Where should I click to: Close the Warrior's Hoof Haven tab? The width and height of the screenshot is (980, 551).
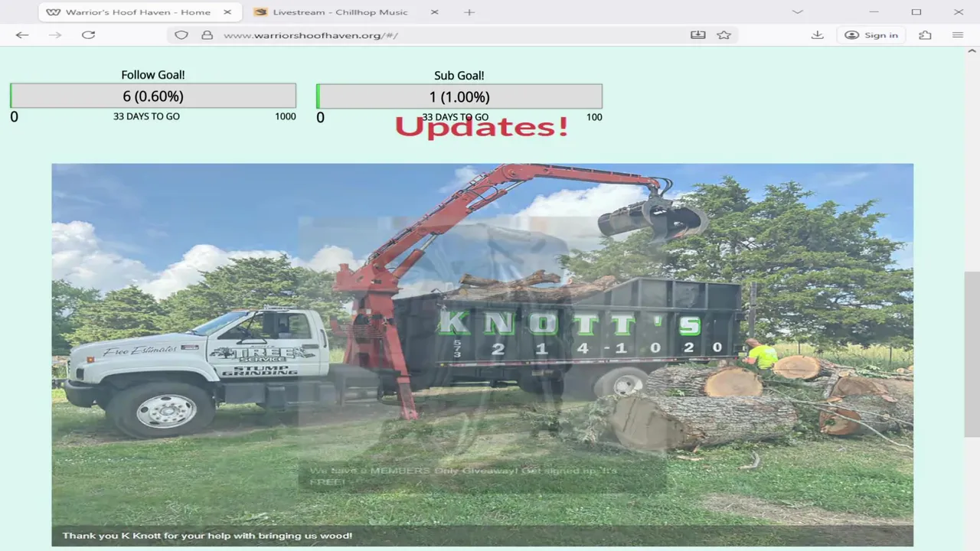pyautogui.click(x=227, y=12)
